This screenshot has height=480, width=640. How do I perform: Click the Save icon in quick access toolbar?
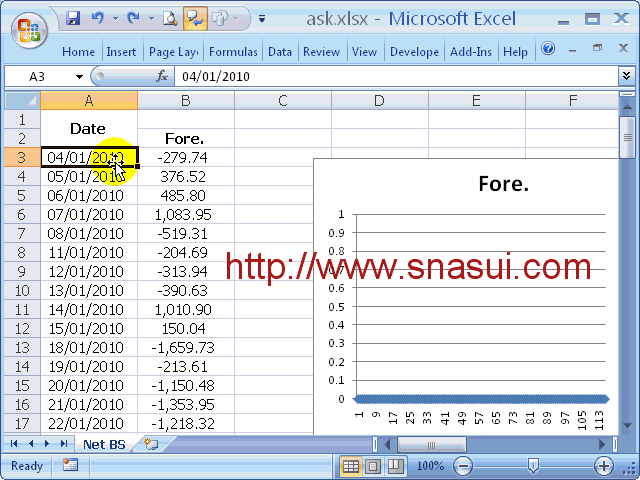pos(73,18)
